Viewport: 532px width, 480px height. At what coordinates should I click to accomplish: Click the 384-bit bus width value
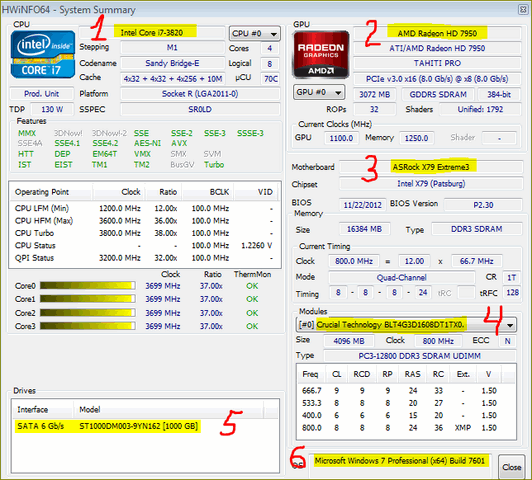(x=499, y=94)
